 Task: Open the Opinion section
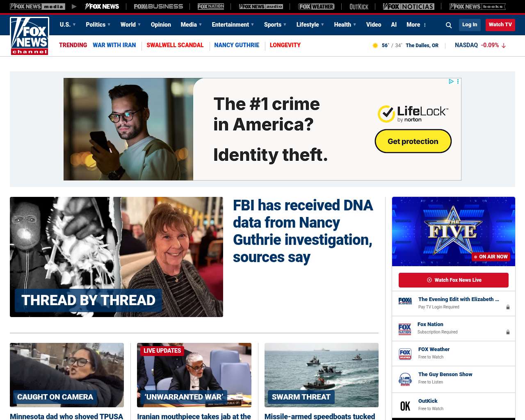pyautogui.click(x=161, y=25)
